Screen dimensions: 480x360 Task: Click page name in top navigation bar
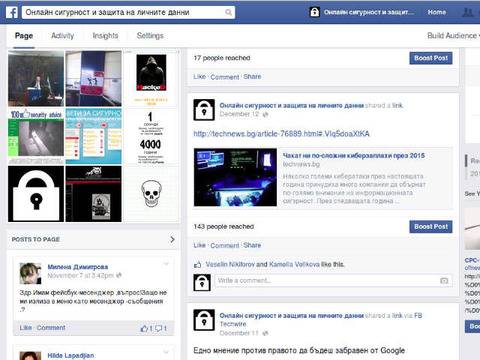(369, 12)
